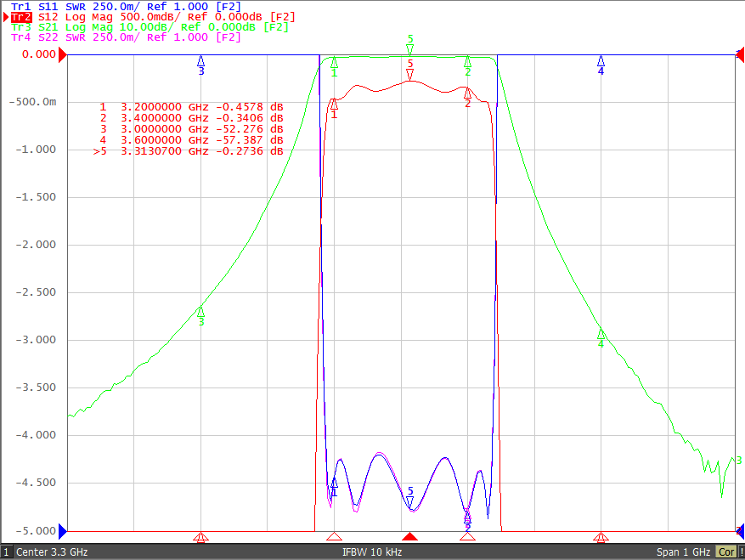Viewport: 745px width, 560px height.
Task: Click the red reference level arrow beside 0.000
Action: point(63,55)
